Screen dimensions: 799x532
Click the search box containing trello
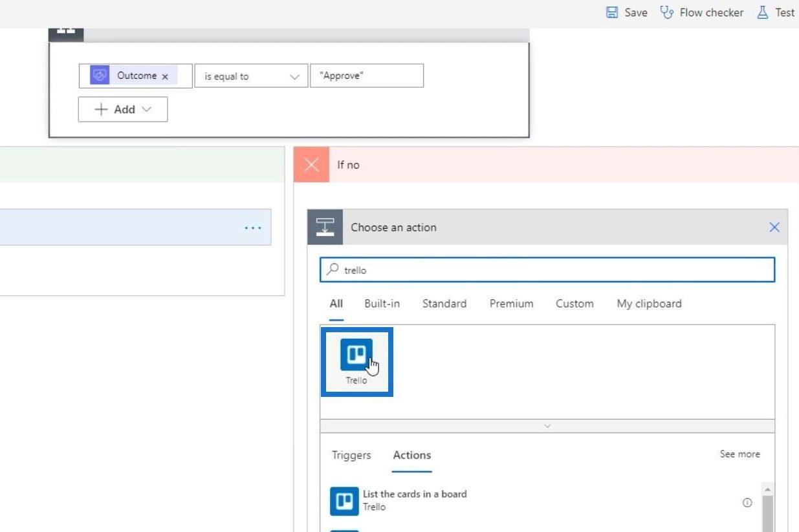547,270
